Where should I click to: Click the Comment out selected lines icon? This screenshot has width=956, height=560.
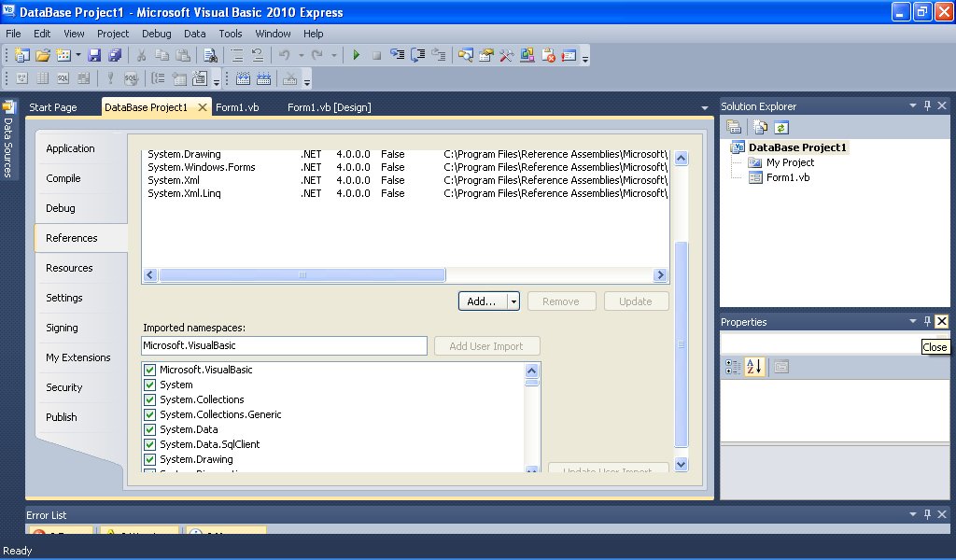coord(237,55)
